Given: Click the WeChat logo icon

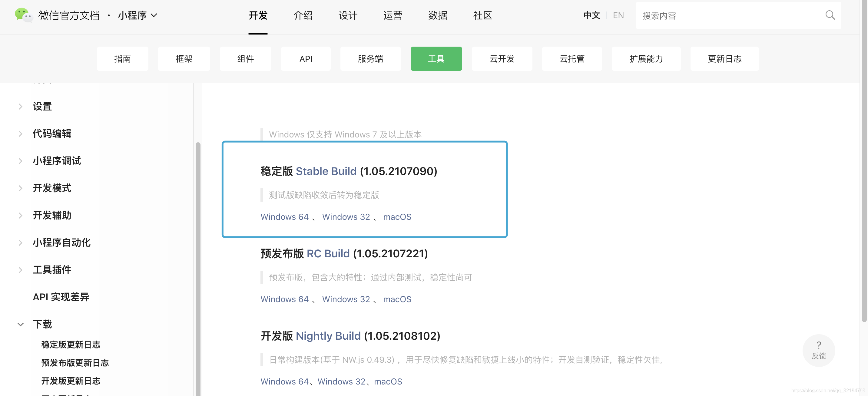Looking at the screenshot, I should point(24,15).
